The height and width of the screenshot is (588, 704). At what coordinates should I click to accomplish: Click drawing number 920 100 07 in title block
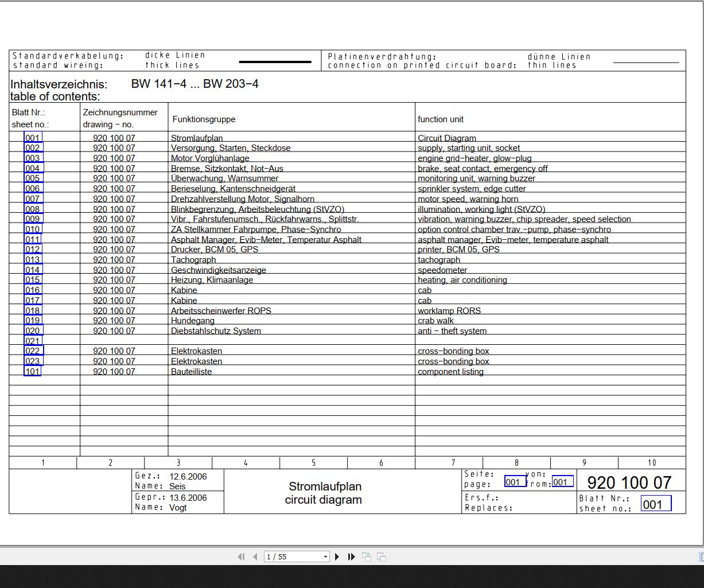click(x=629, y=483)
